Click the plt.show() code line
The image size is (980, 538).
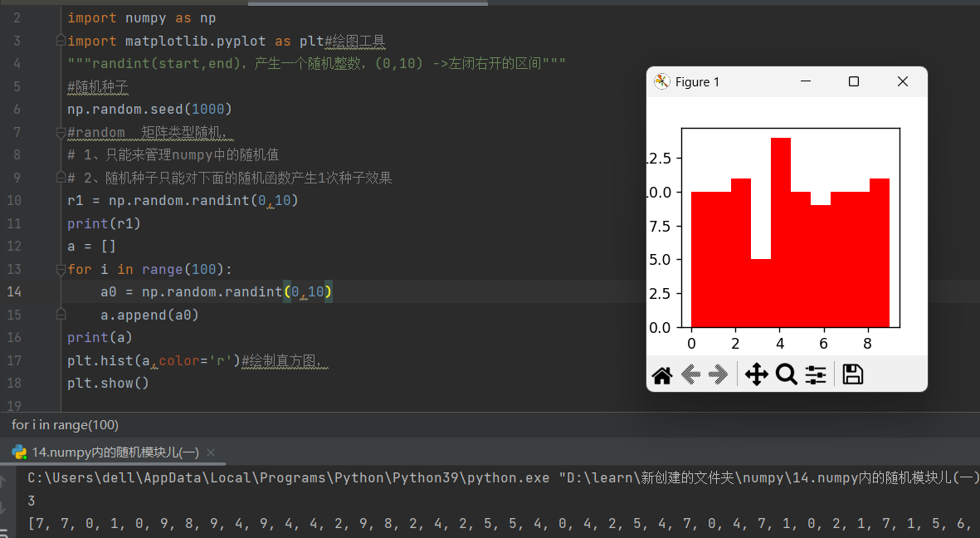108,384
